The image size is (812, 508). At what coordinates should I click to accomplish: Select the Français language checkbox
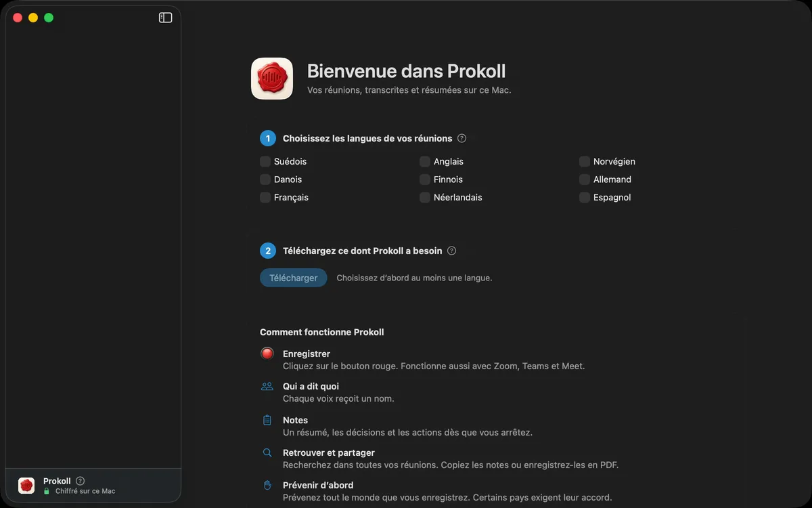tap(265, 197)
